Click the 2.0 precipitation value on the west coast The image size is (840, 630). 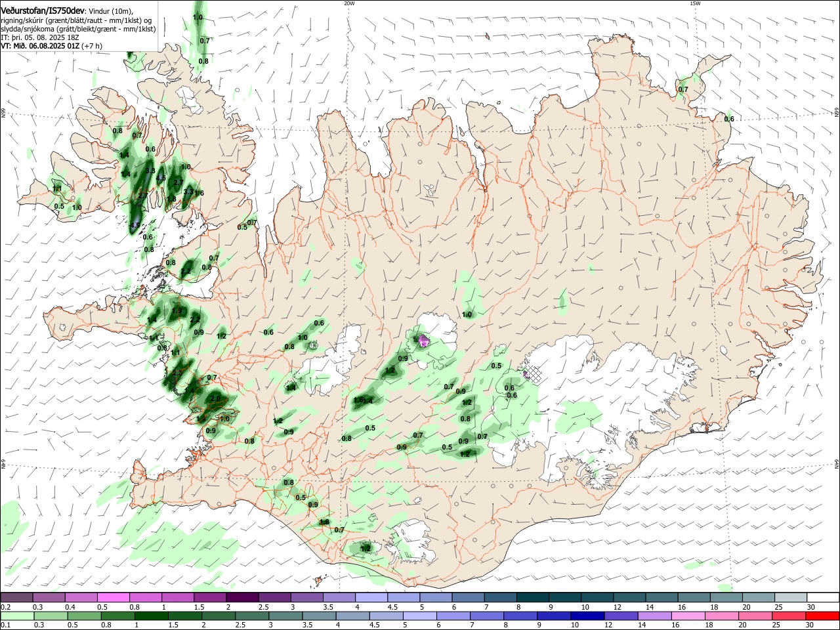pyautogui.click(x=215, y=398)
